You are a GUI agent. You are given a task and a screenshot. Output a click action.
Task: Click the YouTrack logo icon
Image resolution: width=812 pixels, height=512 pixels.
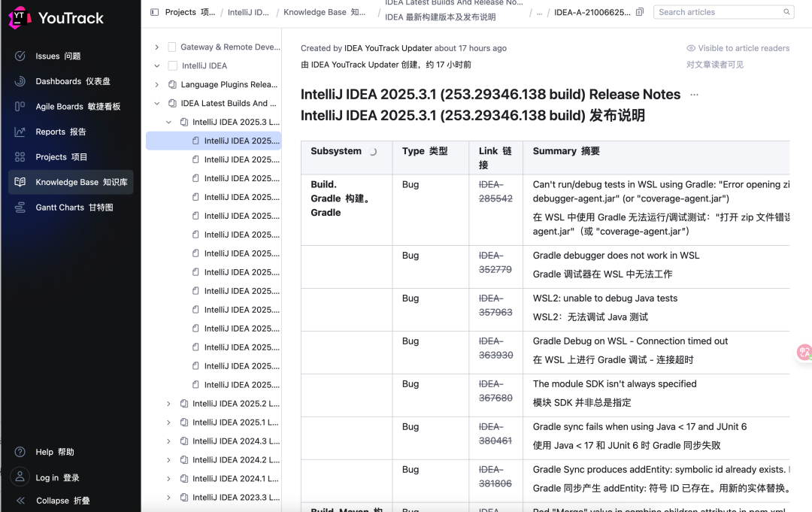pyautogui.click(x=20, y=17)
